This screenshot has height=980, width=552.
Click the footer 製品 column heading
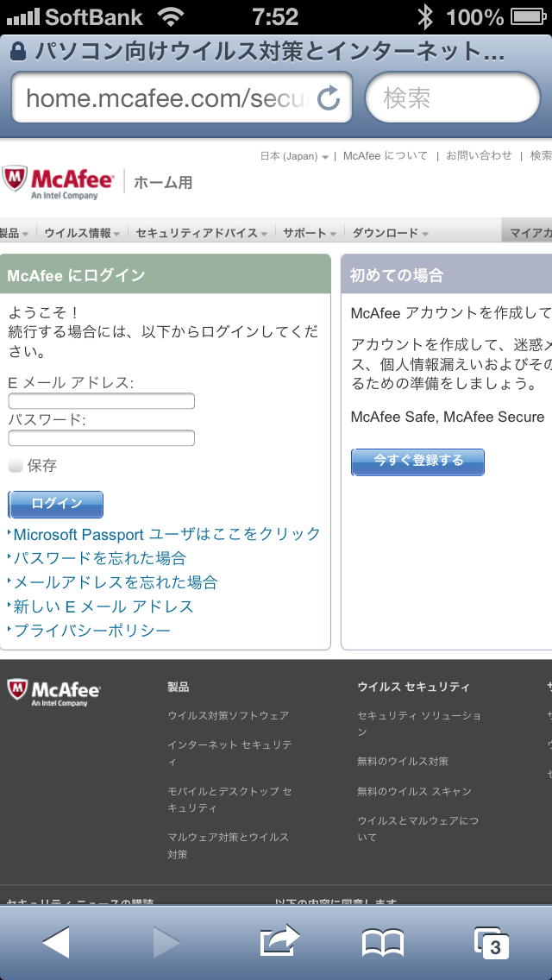(x=179, y=687)
